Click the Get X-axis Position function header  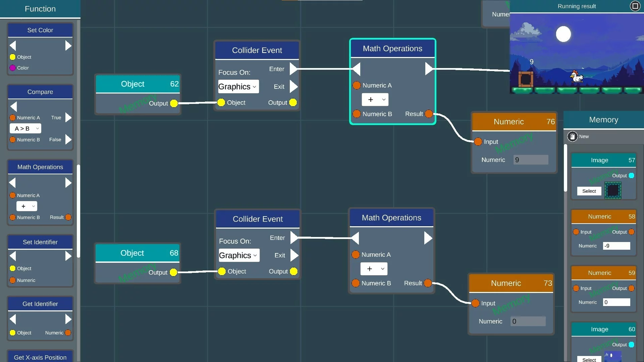(x=40, y=357)
